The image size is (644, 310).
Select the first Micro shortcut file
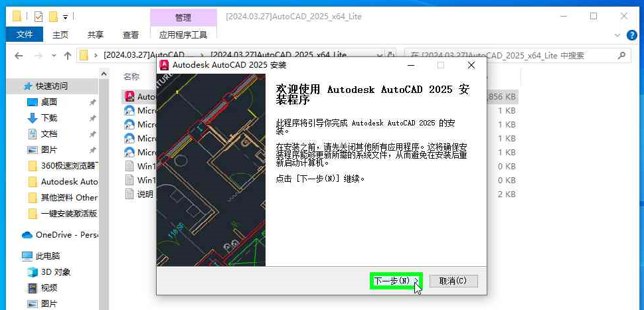pos(140,110)
